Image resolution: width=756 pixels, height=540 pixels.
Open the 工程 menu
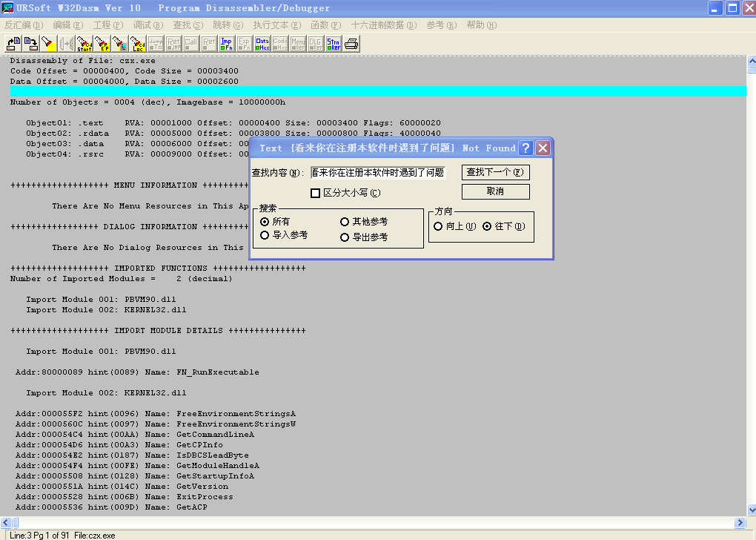[x=108, y=25]
